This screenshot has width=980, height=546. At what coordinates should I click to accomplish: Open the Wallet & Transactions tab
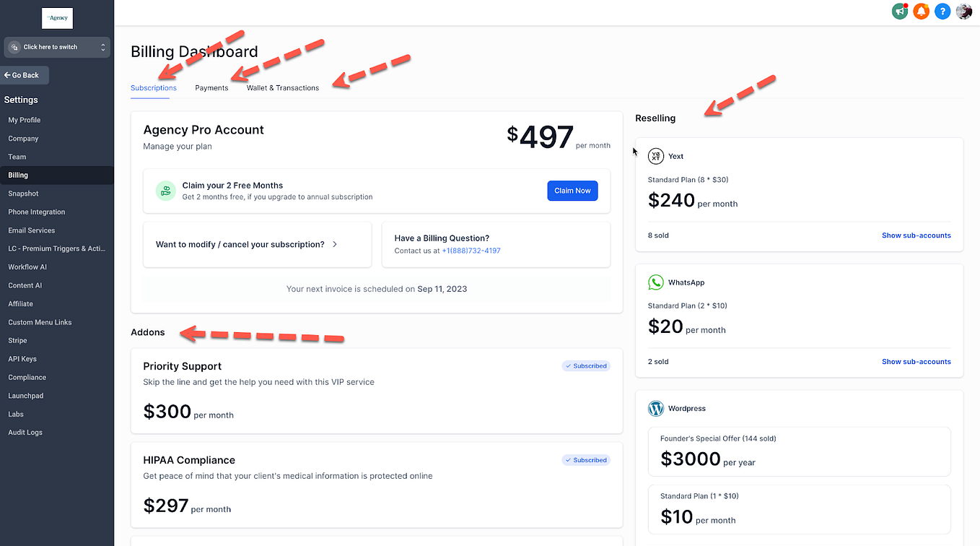282,87
